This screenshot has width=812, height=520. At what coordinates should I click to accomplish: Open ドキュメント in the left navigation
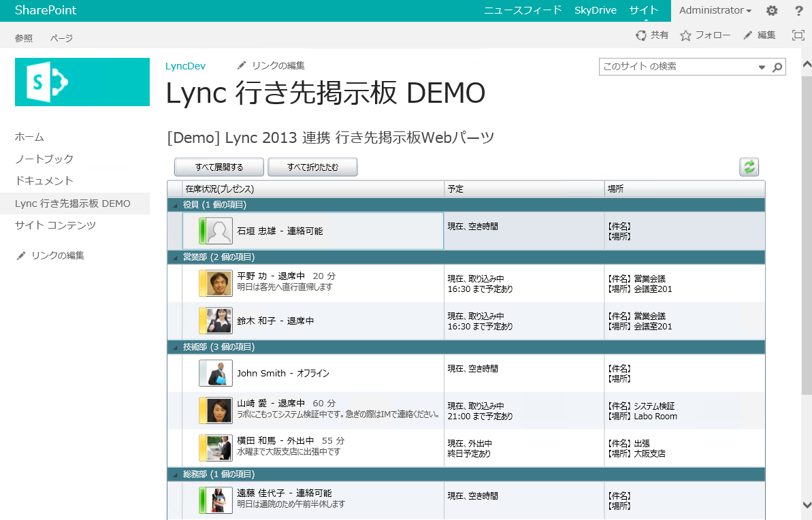pos(44,181)
